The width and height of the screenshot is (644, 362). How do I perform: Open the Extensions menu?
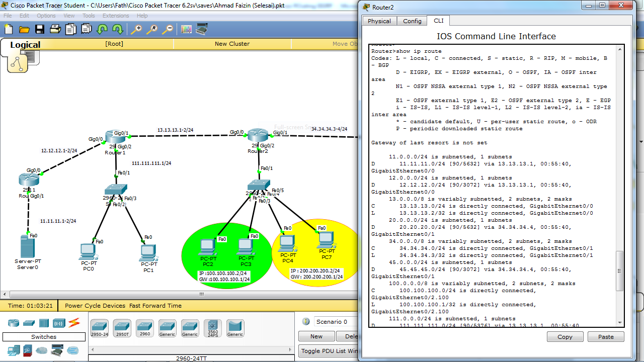pos(116,16)
